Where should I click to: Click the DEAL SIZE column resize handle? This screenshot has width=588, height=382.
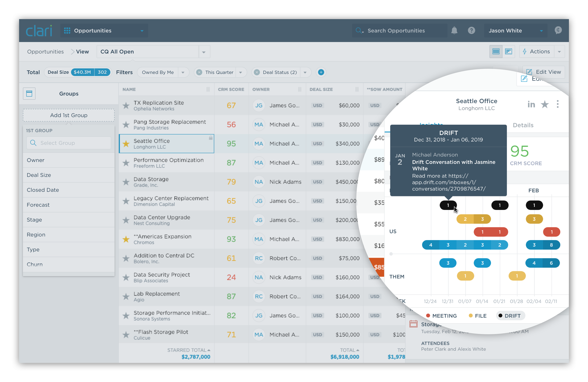(x=357, y=90)
